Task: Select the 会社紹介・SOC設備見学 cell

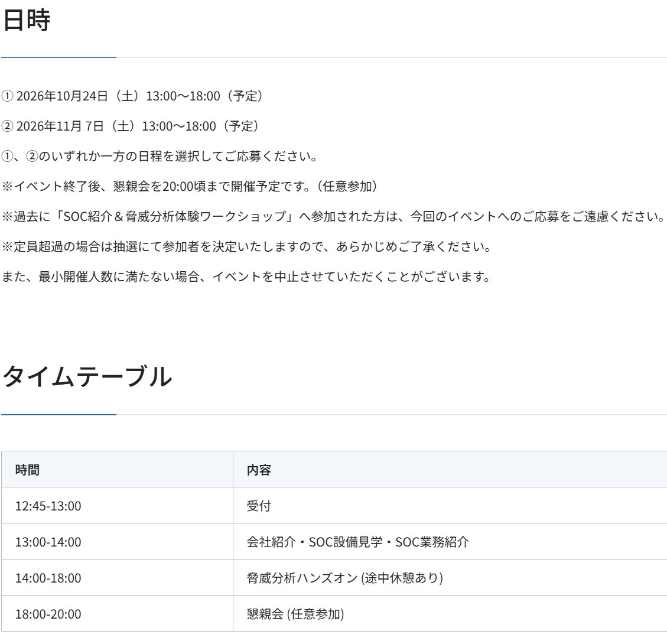Action: 450,542
